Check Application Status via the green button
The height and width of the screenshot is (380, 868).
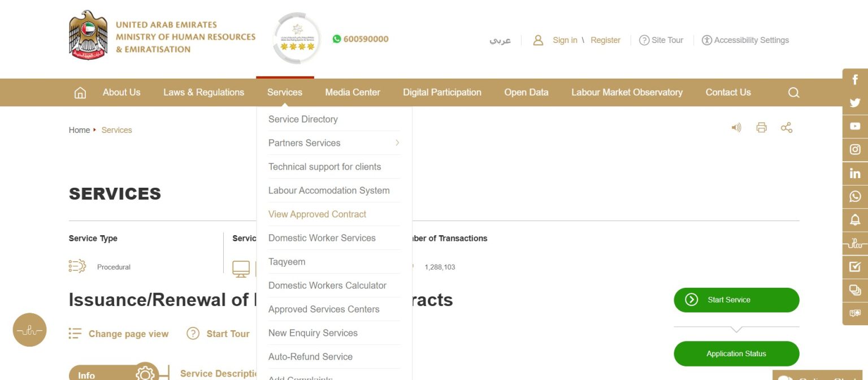736,353
